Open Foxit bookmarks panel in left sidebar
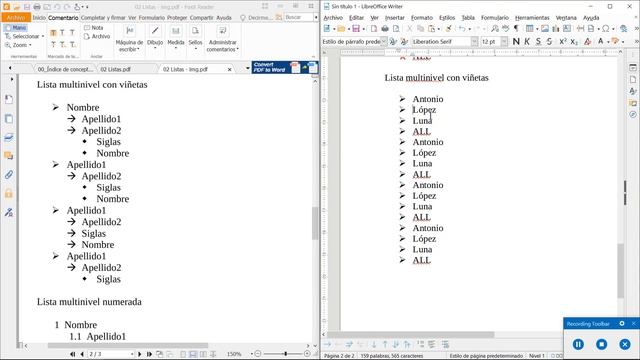 9,99
